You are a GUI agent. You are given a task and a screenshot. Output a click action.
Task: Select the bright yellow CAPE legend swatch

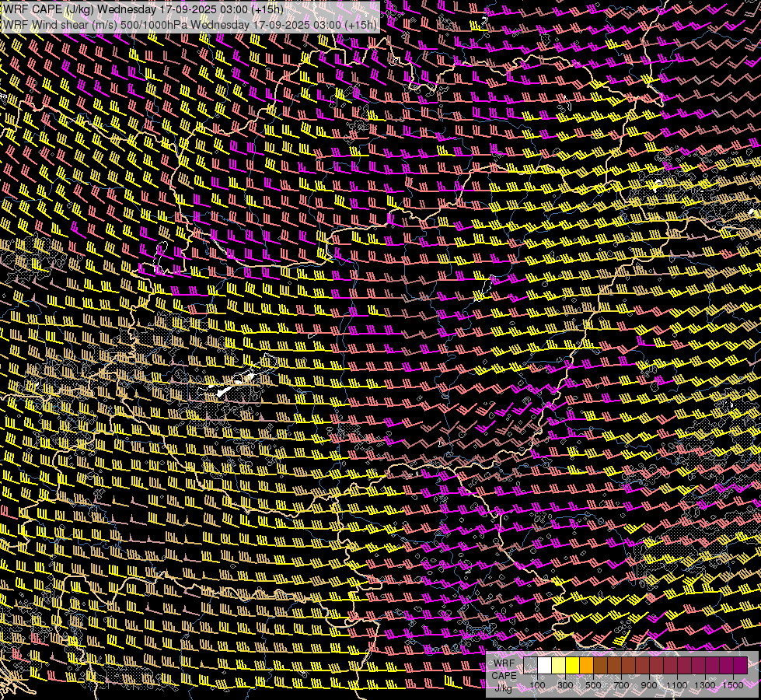coord(573,665)
